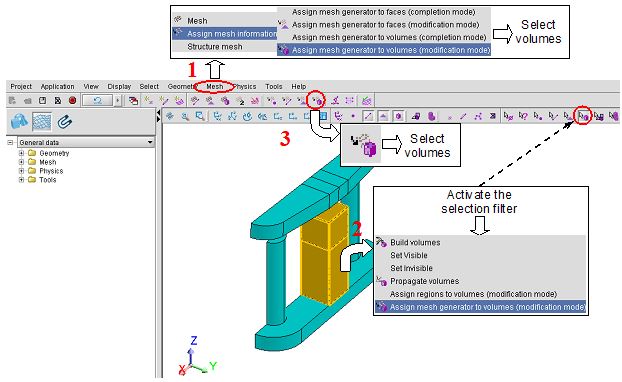Click the zoom magnifier view icon
This screenshot has height=382, width=622.
[185, 116]
